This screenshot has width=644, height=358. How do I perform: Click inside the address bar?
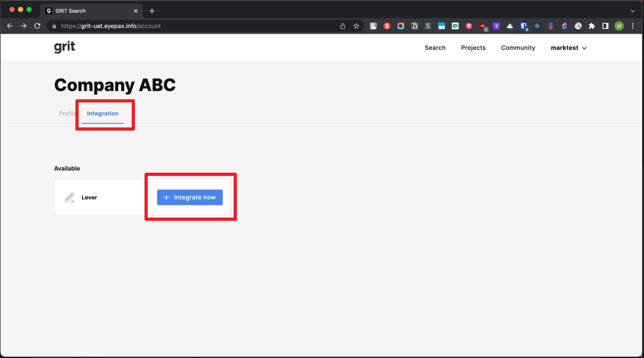point(185,26)
